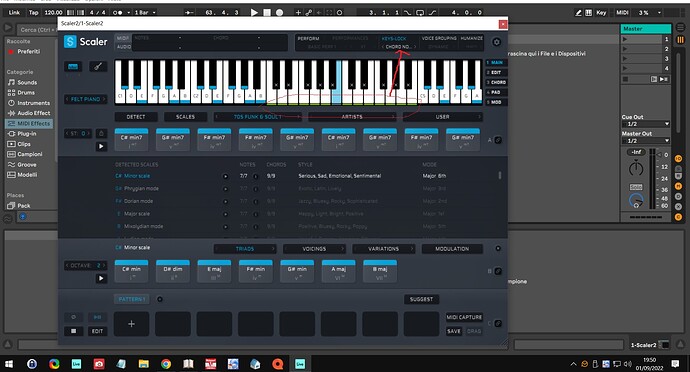
Task: Add a chord to the first pattern slot
Action: [131, 324]
